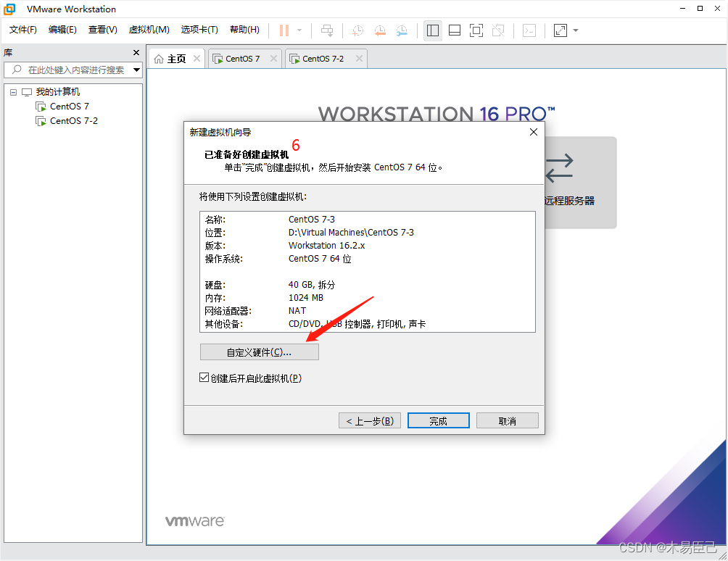Select CentOS 7 in the library
728x561 pixels.
[68, 106]
